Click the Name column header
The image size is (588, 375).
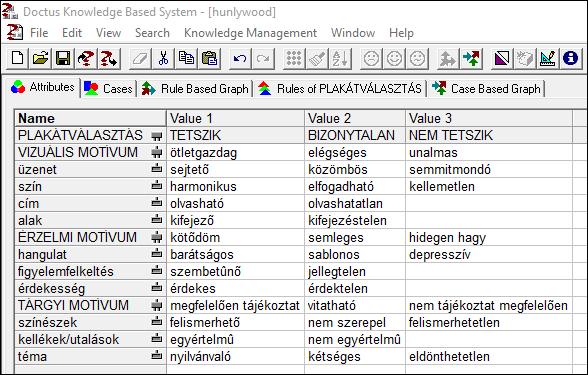(90, 118)
